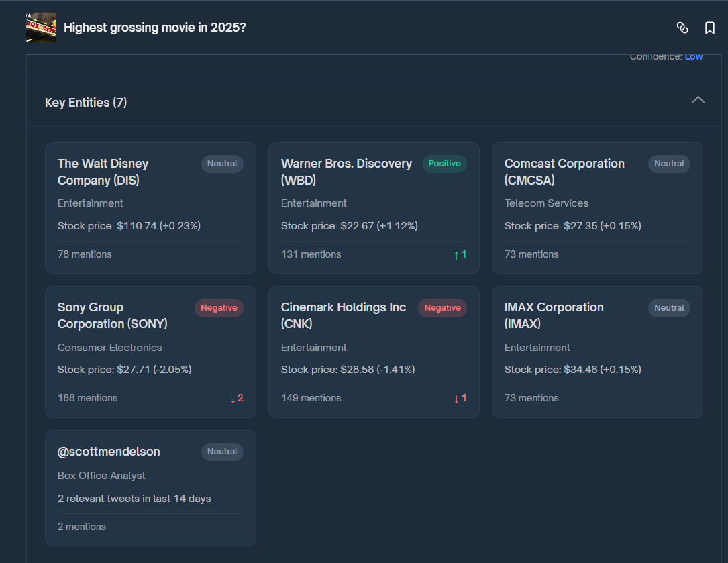
Task: Bookmark this market question
Action: (x=709, y=28)
